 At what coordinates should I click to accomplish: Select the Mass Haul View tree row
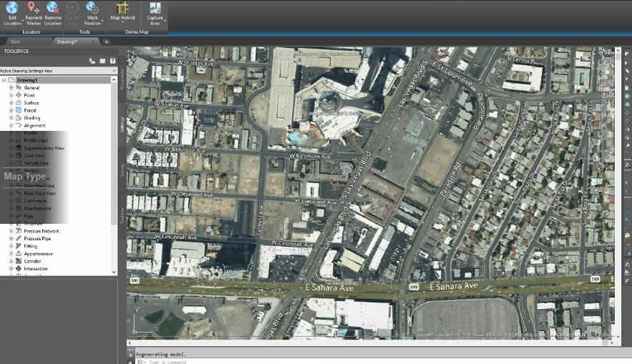click(x=39, y=193)
